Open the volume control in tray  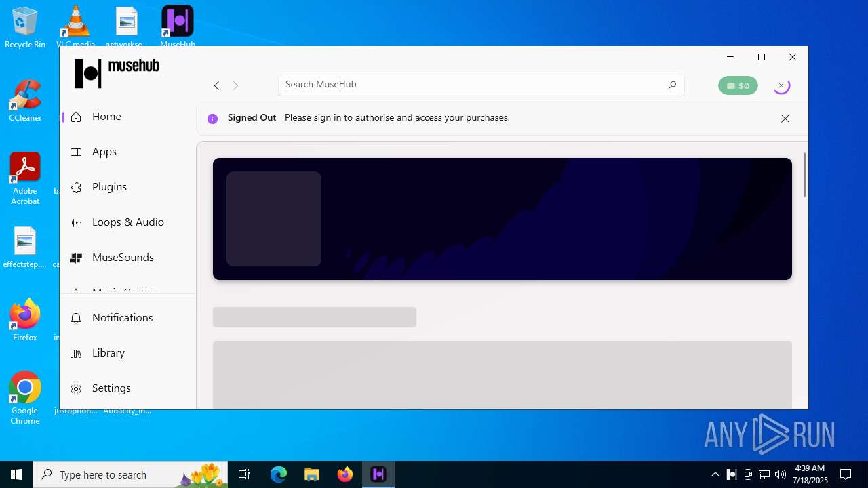click(x=781, y=474)
